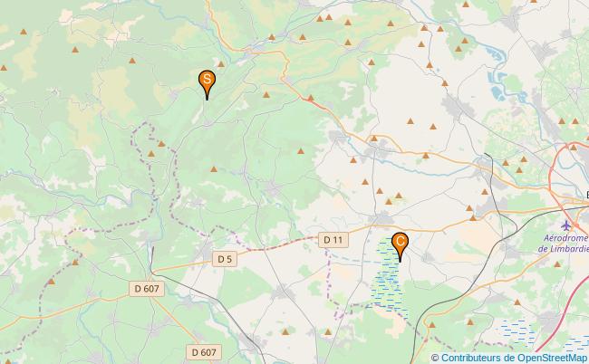
Task: Click the peak triangle on the red road segment
Action: [x=310, y=98]
